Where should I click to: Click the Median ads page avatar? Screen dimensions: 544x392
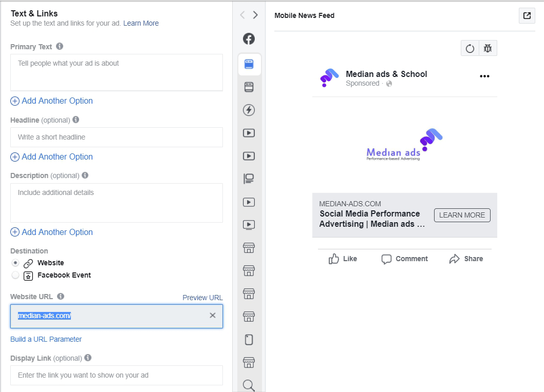pyautogui.click(x=329, y=77)
